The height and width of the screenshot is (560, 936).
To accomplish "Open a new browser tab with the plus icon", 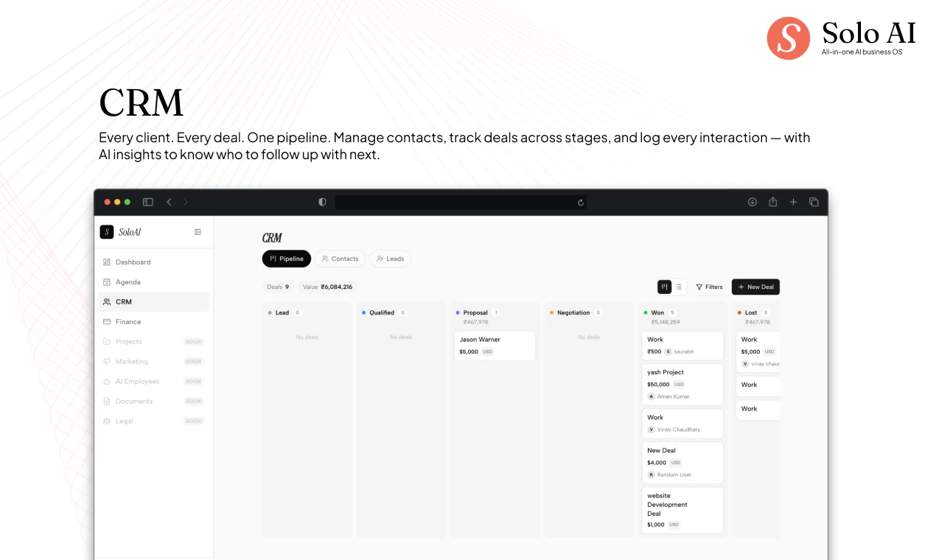I will click(x=793, y=202).
